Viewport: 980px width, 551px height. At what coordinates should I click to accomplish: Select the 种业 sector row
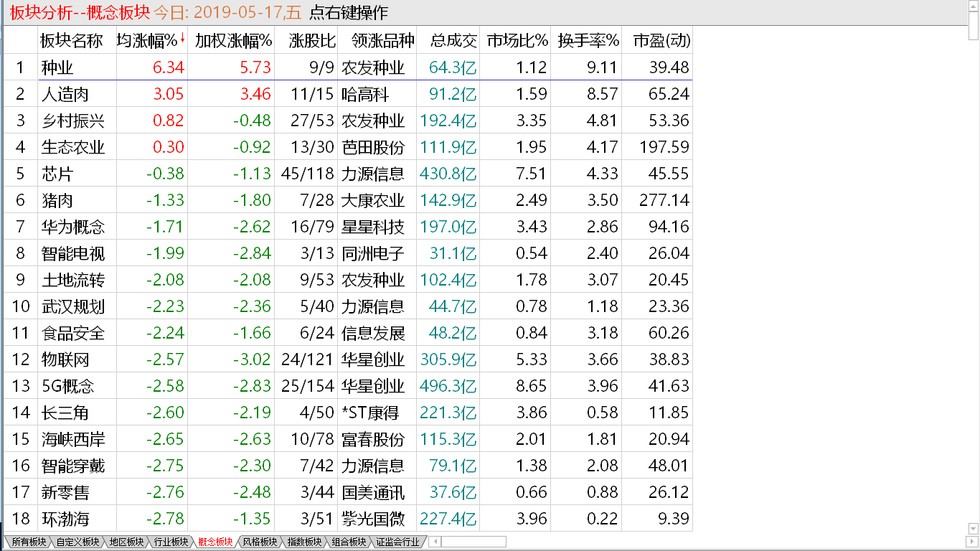[348, 67]
